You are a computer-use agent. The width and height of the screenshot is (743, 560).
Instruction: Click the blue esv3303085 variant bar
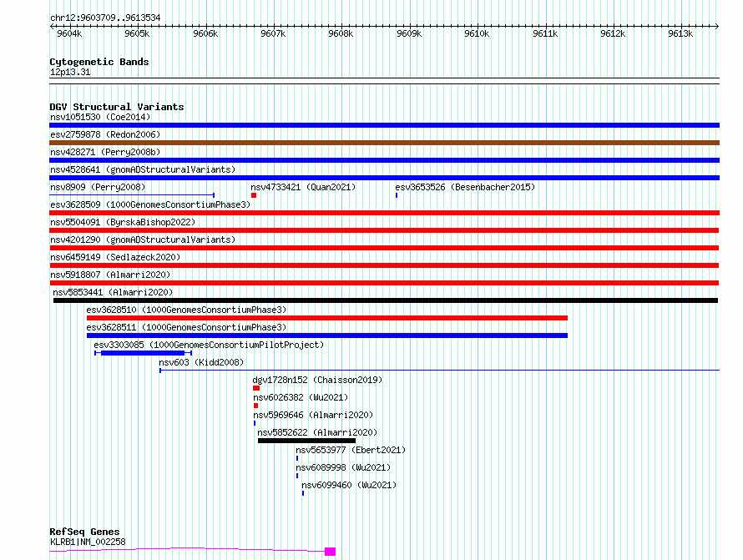pos(143,353)
